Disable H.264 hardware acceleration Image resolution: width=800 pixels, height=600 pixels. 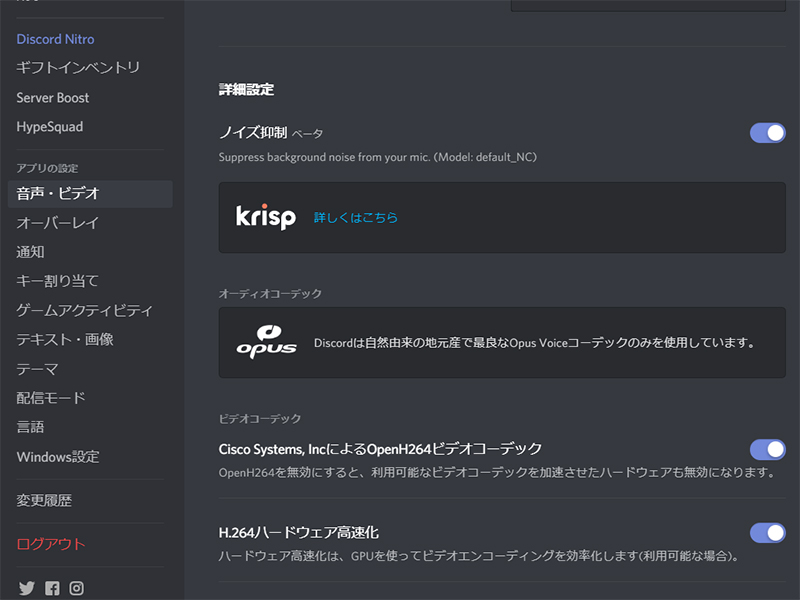click(766, 533)
